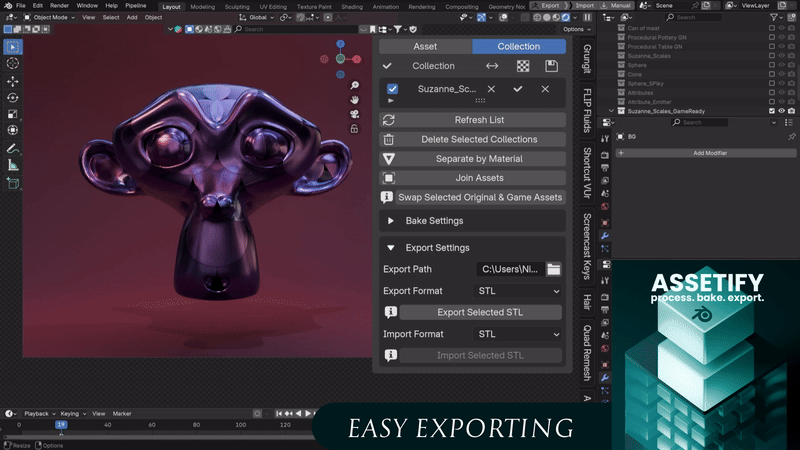The width and height of the screenshot is (800, 450).
Task: Select the Annotate tool
Action: pos(13,148)
